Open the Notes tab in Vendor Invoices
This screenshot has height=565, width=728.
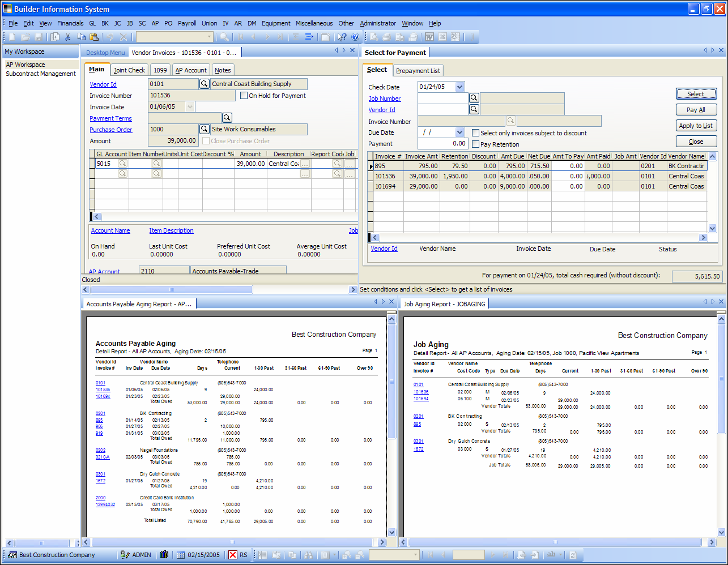[x=223, y=70]
